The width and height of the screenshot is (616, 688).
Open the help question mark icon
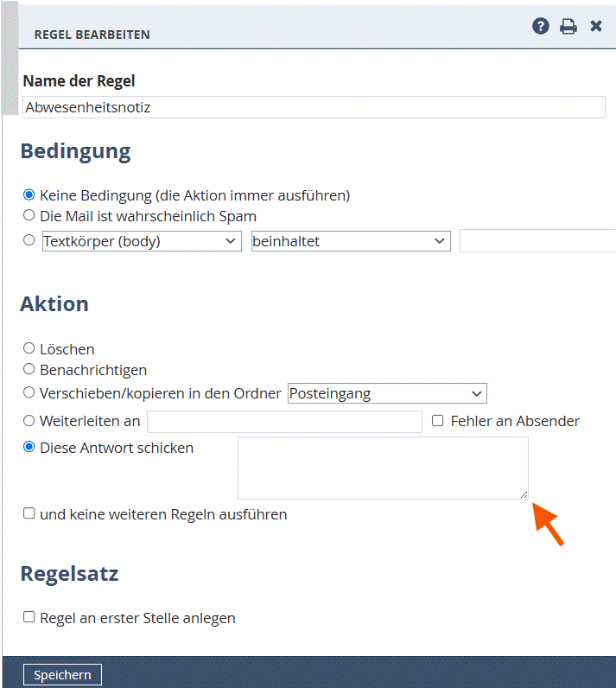541,26
